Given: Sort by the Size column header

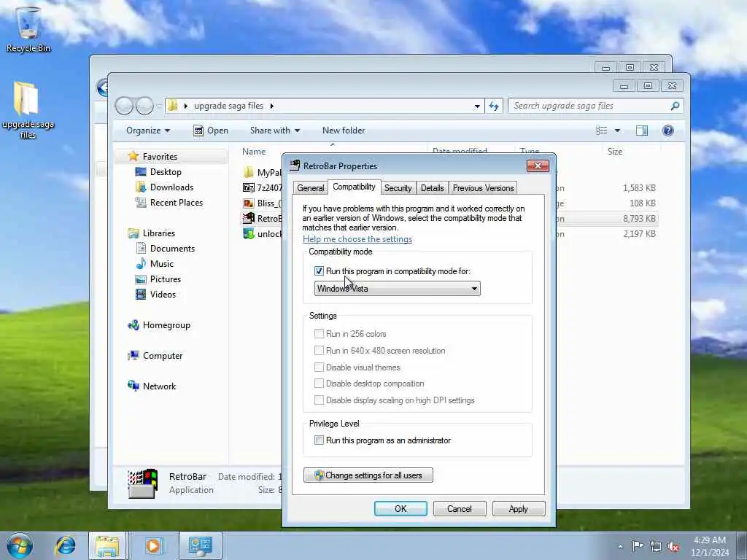Looking at the screenshot, I should click(614, 152).
